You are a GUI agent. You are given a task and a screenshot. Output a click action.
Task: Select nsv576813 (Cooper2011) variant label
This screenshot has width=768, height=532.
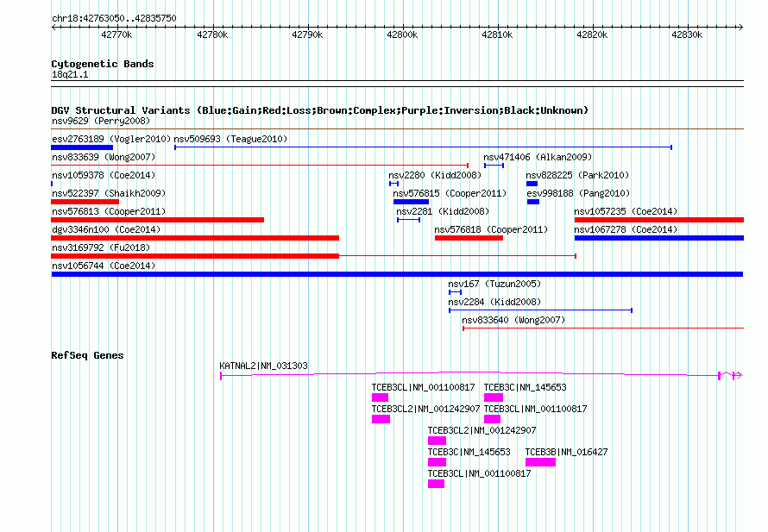click(x=109, y=211)
